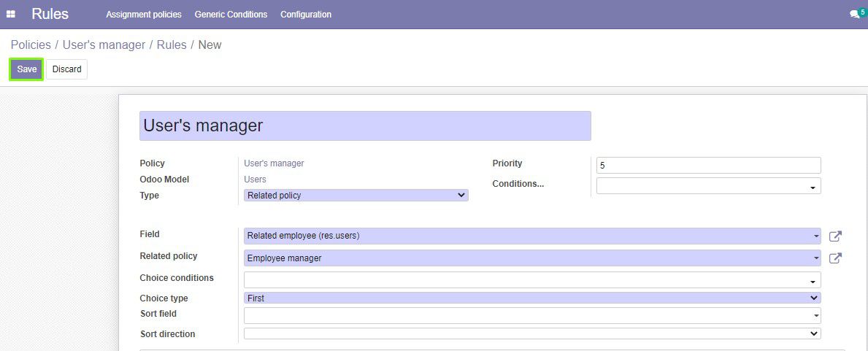
Task: Open the Configuration menu
Action: 306,15
